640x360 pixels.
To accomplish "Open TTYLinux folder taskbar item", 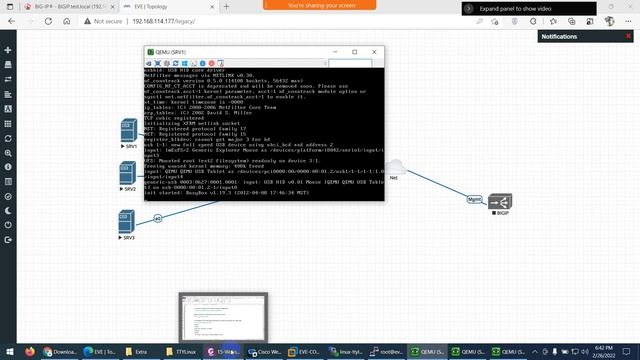I will click(x=182, y=351).
